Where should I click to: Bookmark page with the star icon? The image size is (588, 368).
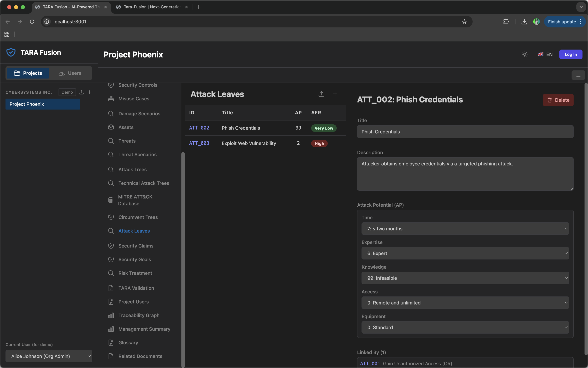pyautogui.click(x=464, y=22)
